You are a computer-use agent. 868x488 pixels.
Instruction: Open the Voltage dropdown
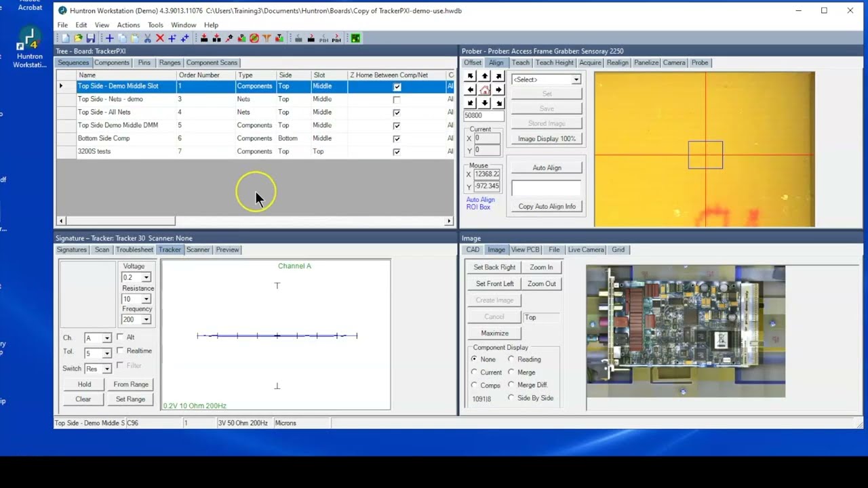pos(146,277)
